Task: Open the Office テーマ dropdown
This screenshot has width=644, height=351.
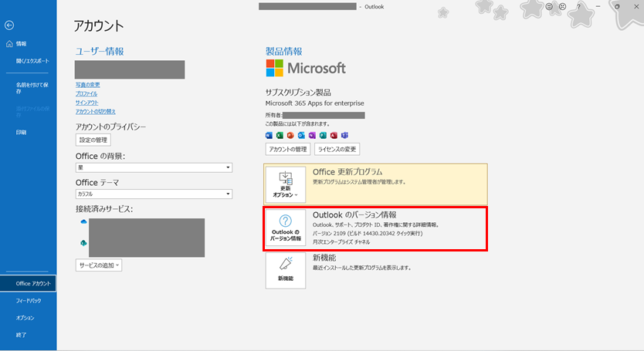Action: coord(154,194)
